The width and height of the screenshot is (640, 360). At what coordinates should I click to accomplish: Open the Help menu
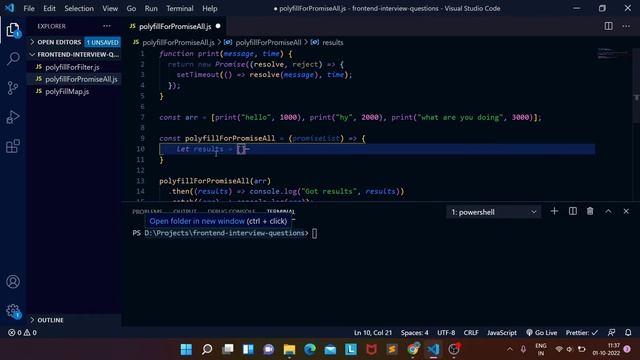pyautogui.click(x=210, y=8)
